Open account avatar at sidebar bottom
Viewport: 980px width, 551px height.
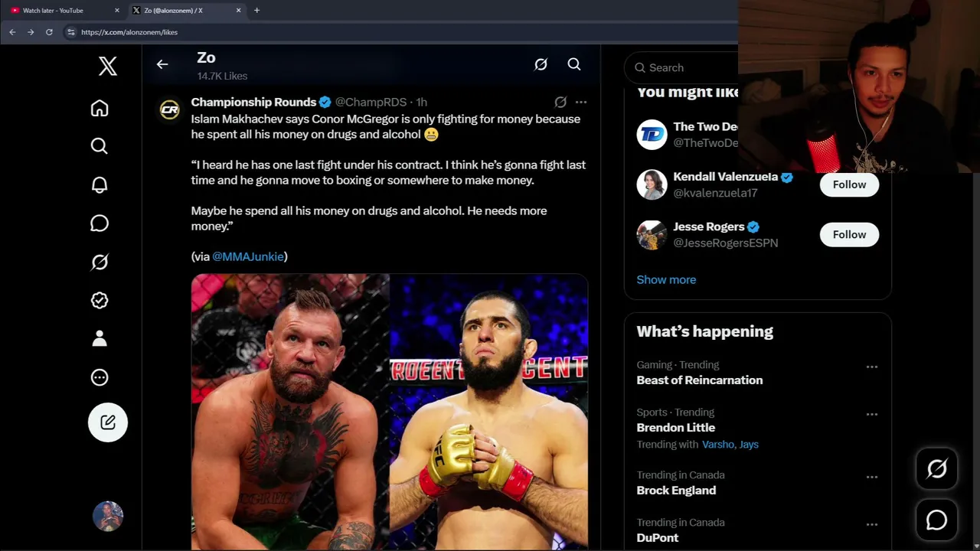tap(108, 517)
